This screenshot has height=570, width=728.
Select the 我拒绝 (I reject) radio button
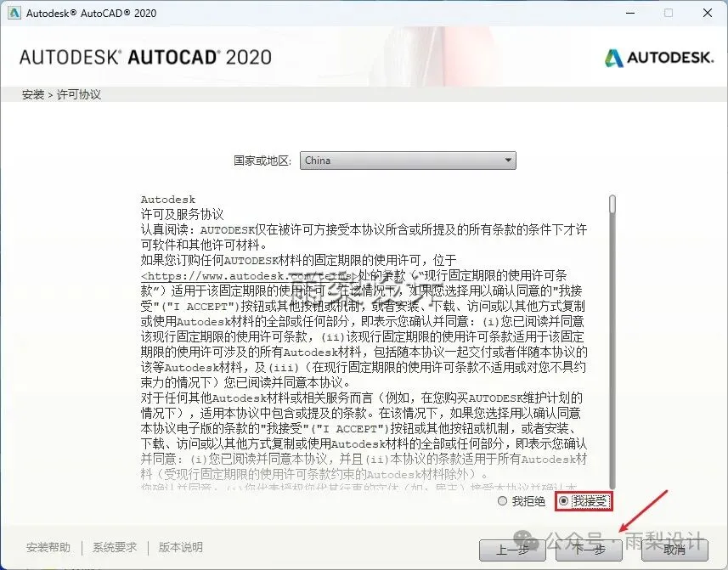[x=502, y=501]
